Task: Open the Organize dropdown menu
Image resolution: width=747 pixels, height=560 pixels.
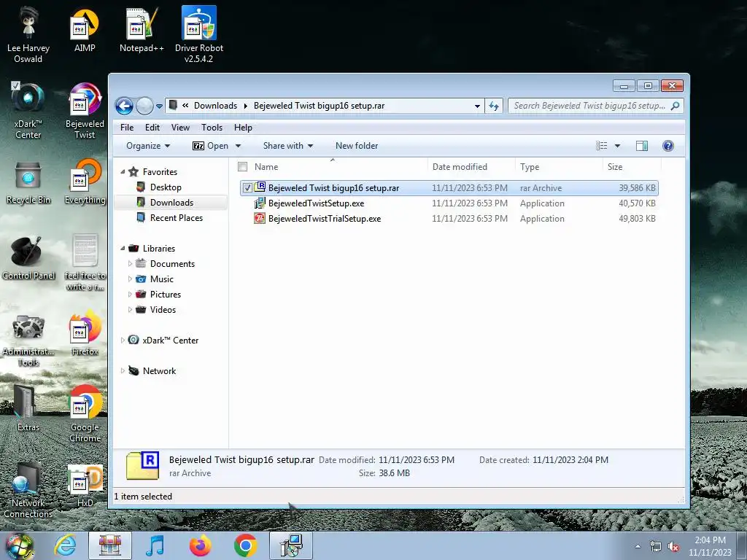Action: [147, 146]
